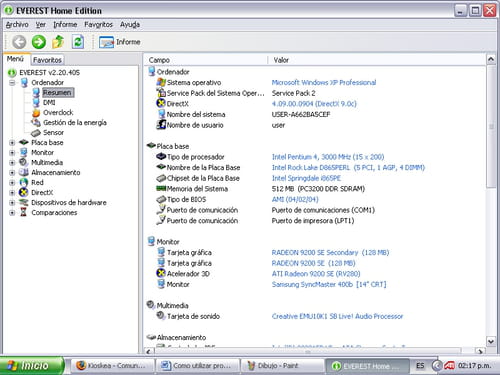
Task: Expand the Almacenamiento tree node
Action: click(x=12, y=172)
